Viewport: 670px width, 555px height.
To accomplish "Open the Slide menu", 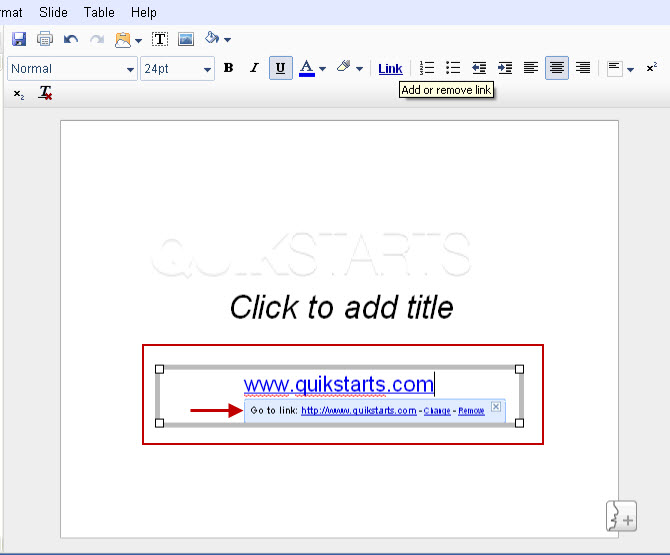I will [53, 12].
